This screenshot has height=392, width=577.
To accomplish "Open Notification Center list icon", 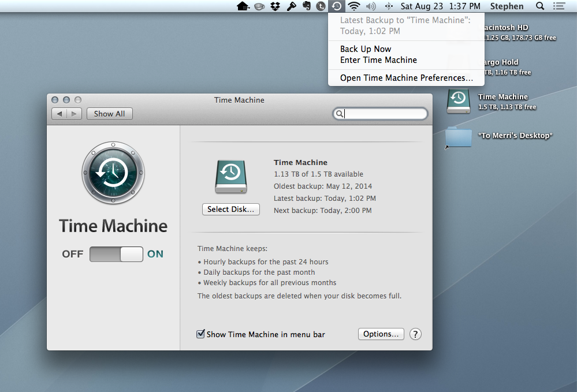I will click(x=559, y=6).
